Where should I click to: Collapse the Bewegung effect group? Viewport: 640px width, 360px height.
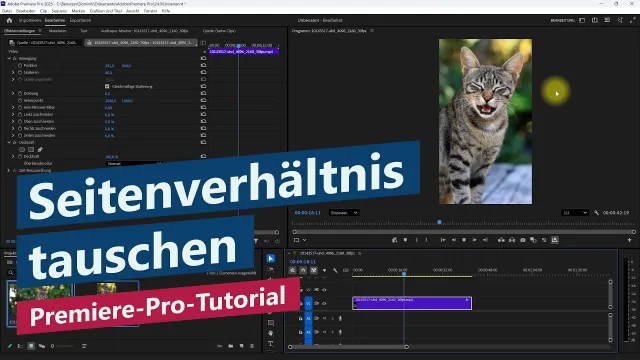9,58
